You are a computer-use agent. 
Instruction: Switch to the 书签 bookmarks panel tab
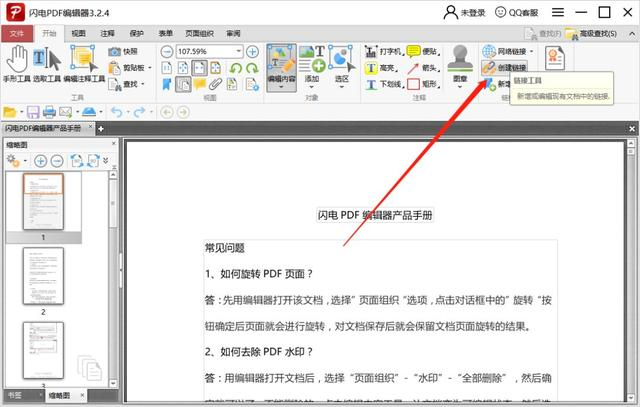tap(15, 395)
